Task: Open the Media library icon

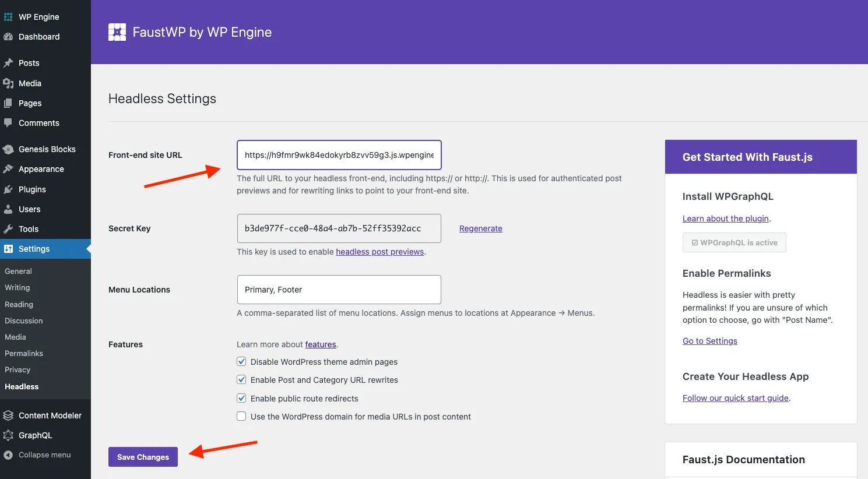Action: 10,83
